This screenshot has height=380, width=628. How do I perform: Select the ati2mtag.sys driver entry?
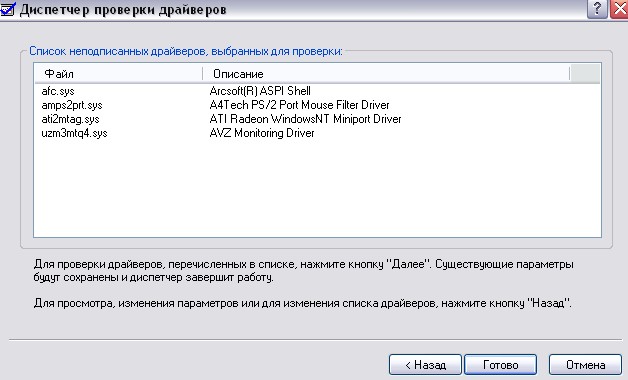[x=70, y=119]
